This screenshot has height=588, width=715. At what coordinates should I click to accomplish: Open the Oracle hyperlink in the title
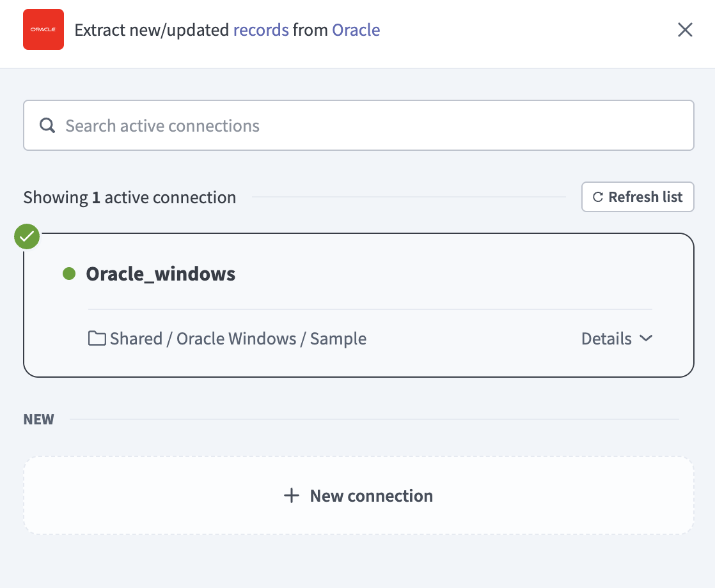356,29
